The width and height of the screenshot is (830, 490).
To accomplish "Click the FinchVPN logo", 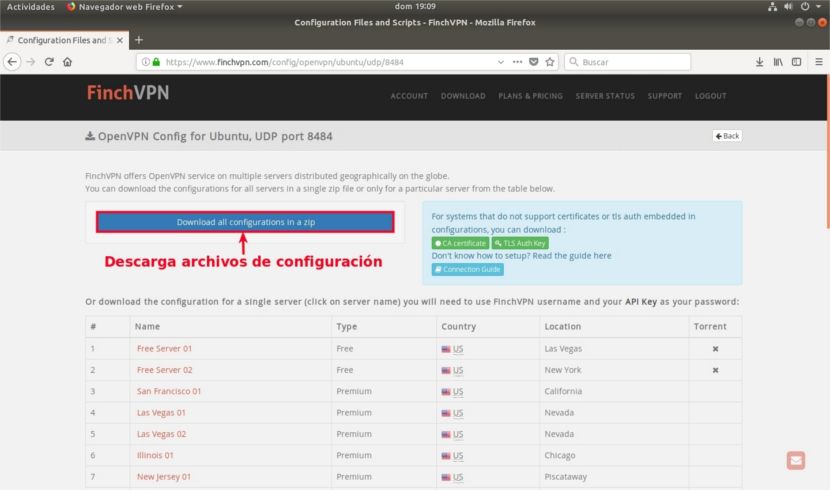I will coord(128,93).
